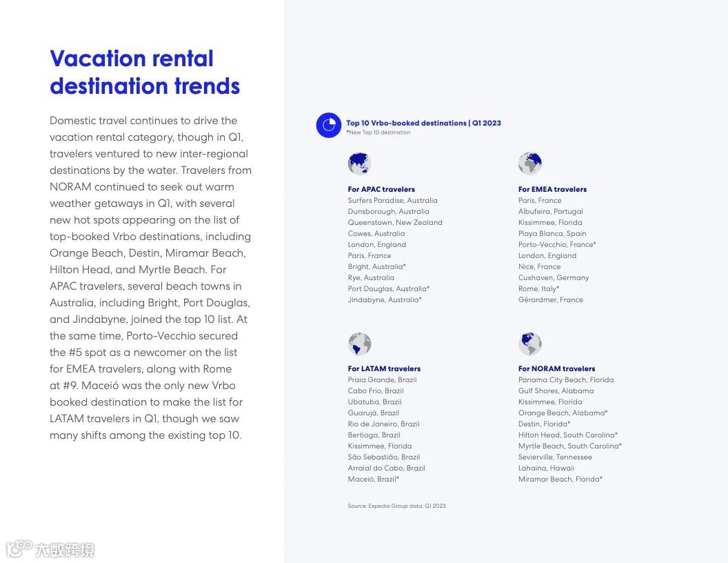Screen dimensions: 728x563
Task: Click 'Myrtle Beach, South Carolina*' entry
Action: tap(569, 446)
